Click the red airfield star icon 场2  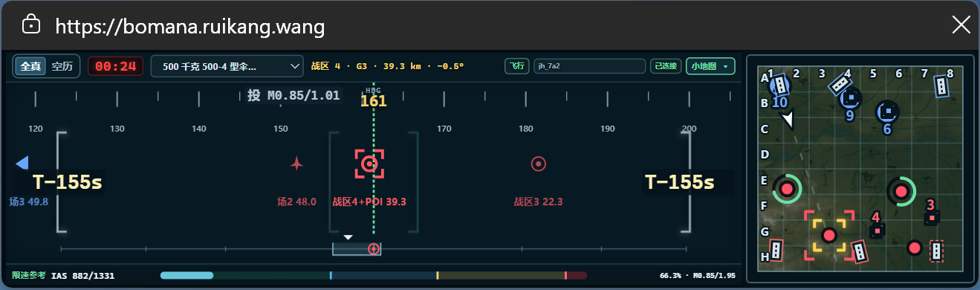[296, 164]
